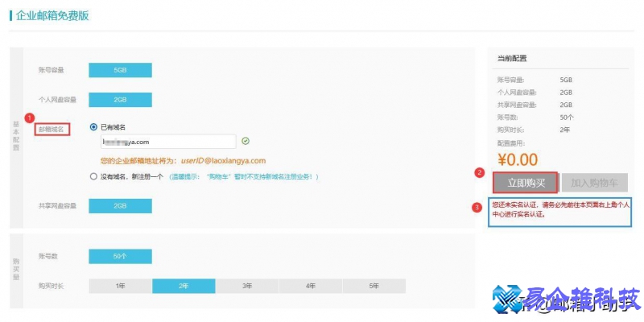This screenshot has height=322, width=644.
Task: Click the 购买时长 label in purchase section
Action: tap(51, 287)
